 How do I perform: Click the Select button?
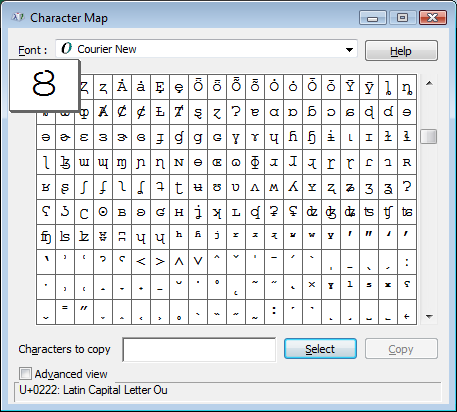(x=320, y=349)
